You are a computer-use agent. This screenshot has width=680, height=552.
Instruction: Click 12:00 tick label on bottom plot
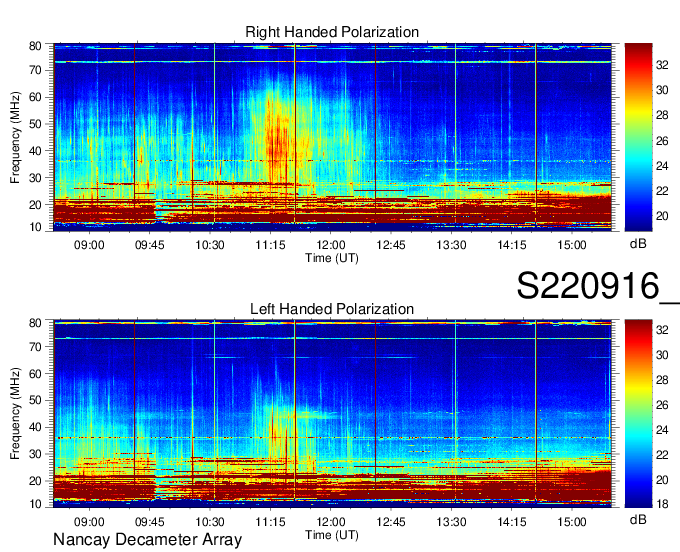point(330,522)
